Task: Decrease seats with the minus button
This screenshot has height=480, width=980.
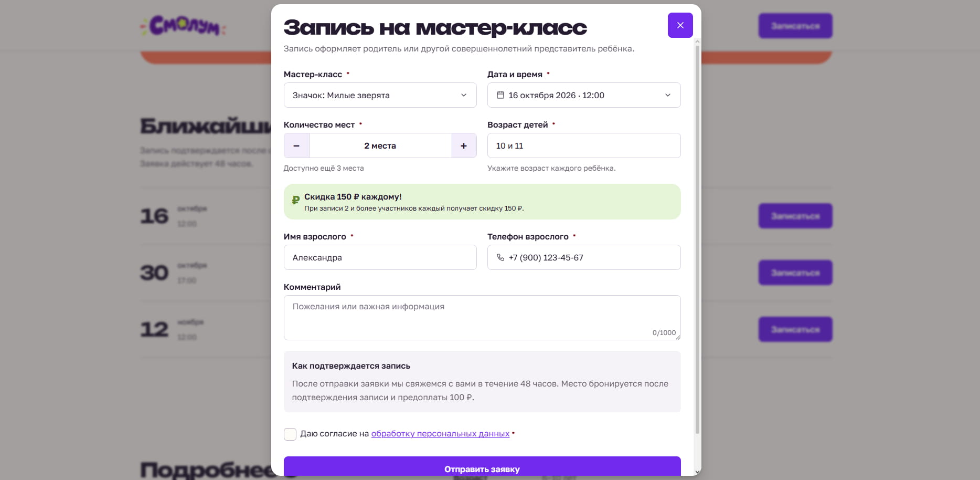Action: 296,145
